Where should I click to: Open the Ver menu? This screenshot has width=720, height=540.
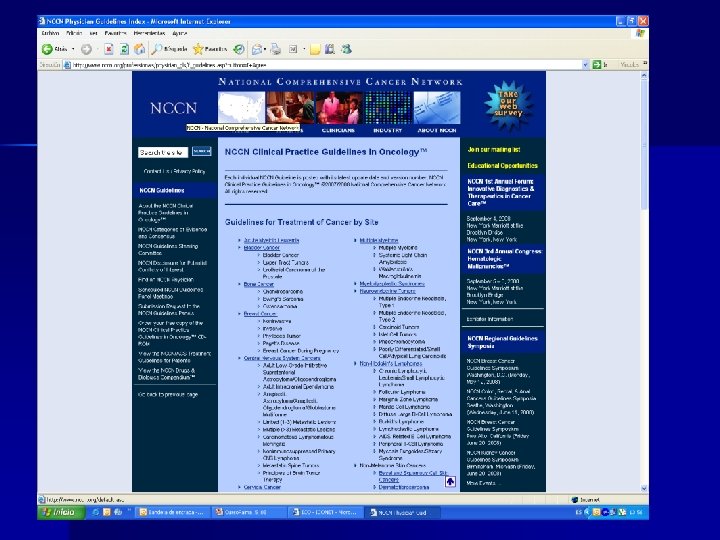coord(93,33)
